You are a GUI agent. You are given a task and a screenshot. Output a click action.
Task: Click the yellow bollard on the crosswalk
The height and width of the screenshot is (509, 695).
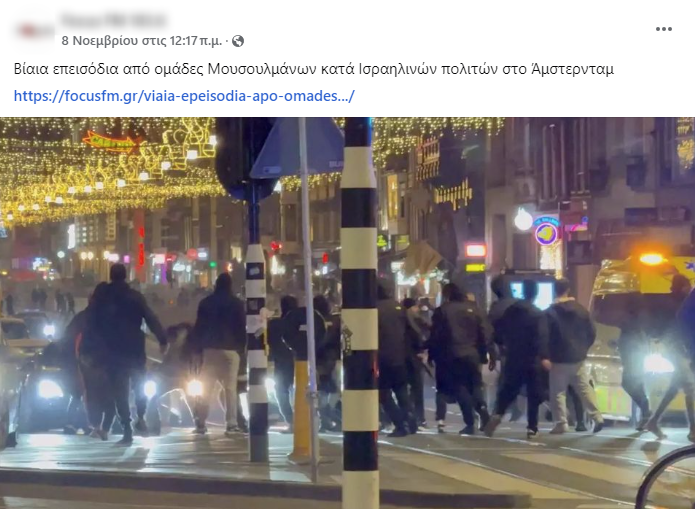[301, 410]
